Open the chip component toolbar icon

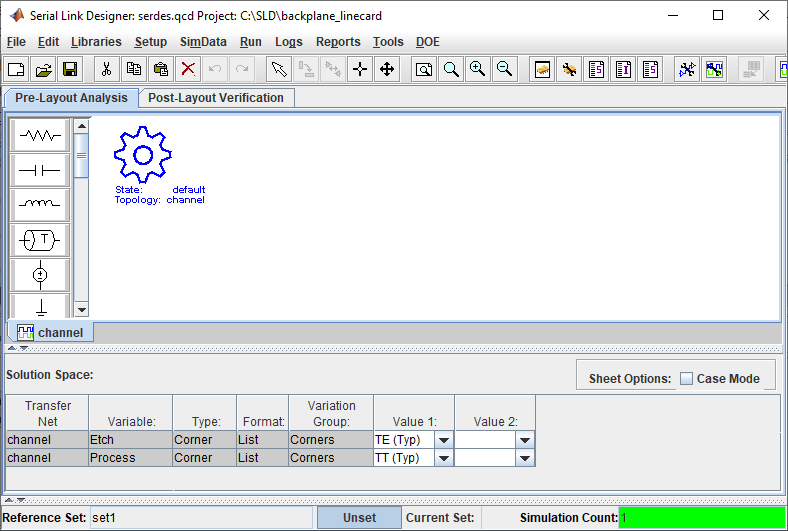[x=542, y=69]
